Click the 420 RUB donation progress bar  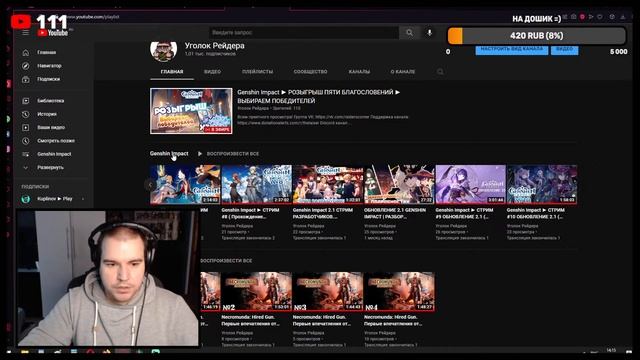pos(536,36)
